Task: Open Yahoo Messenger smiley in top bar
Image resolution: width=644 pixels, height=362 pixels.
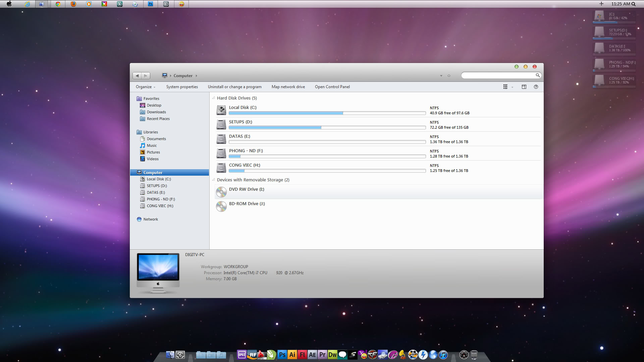Action: coord(181,4)
